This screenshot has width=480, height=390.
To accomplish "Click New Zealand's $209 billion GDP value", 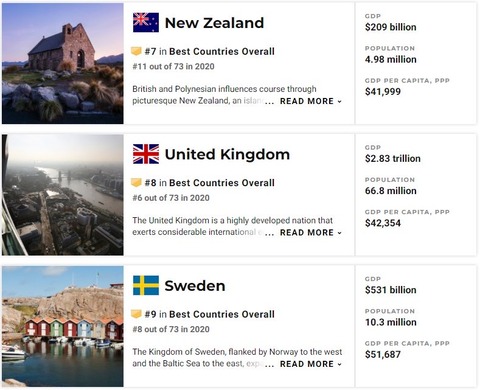I will (x=391, y=27).
